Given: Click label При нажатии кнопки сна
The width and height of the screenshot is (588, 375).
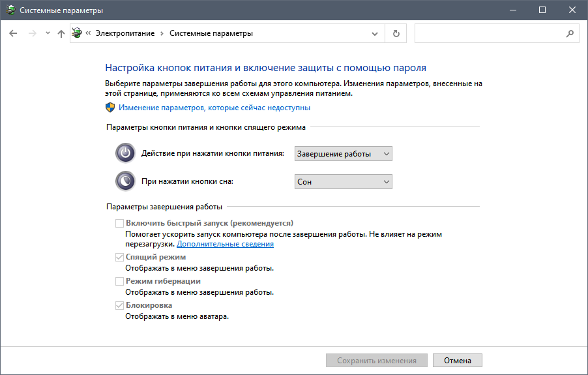Looking at the screenshot, I should pyautogui.click(x=187, y=181).
